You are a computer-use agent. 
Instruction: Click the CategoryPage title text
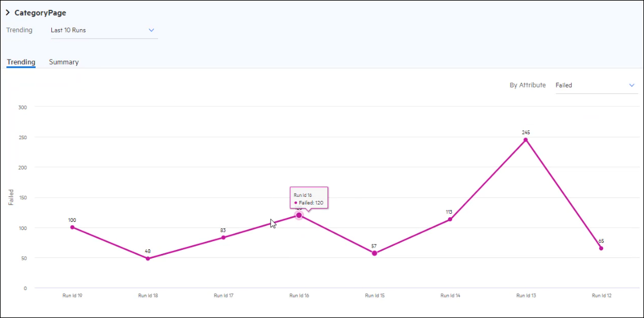point(40,13)
